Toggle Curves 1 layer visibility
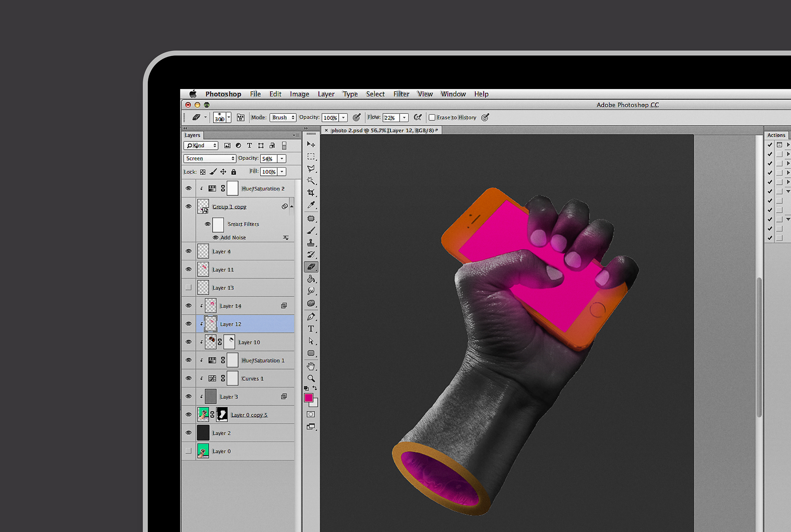The width and height of the screenshot is (791, 532). [189, 378]
